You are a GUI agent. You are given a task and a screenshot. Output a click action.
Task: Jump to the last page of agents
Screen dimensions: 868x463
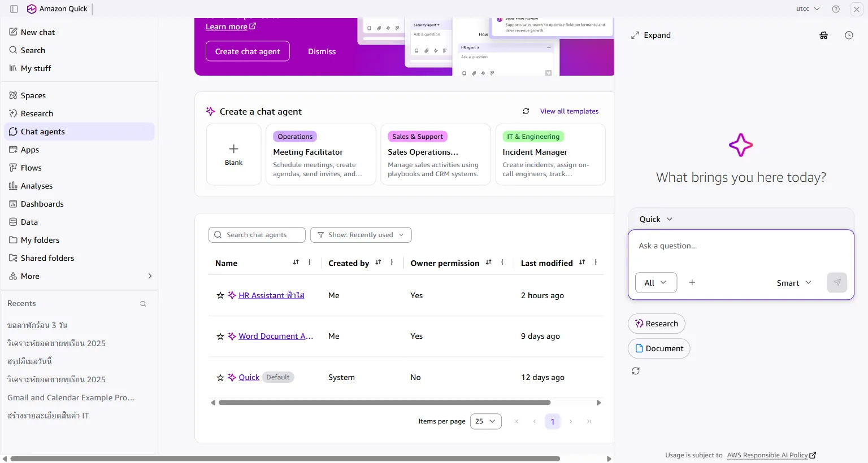click(589, 421)
